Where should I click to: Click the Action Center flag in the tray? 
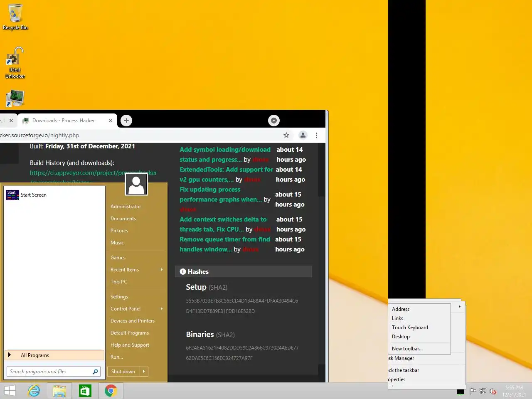coord(473,391)
